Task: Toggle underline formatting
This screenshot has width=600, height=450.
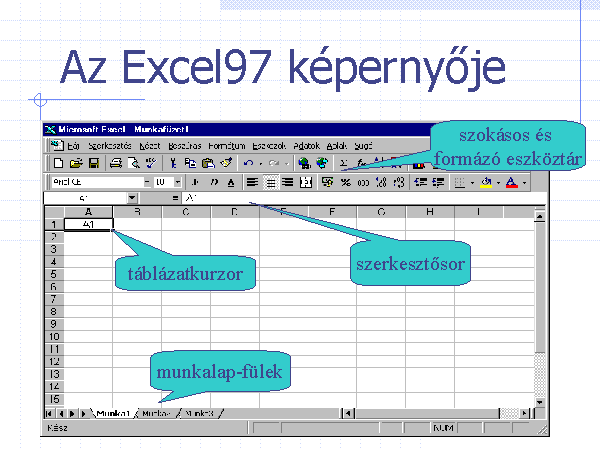Action: pos(231,183)
